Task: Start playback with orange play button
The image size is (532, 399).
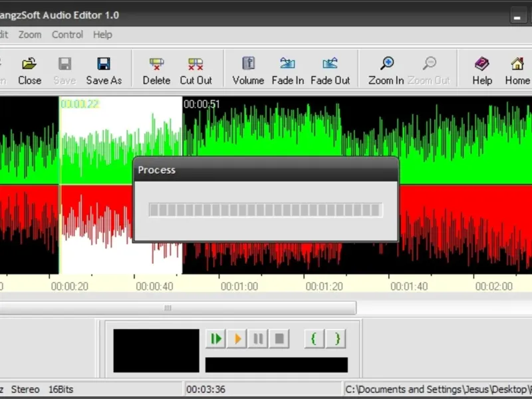Action: [237, 338]
